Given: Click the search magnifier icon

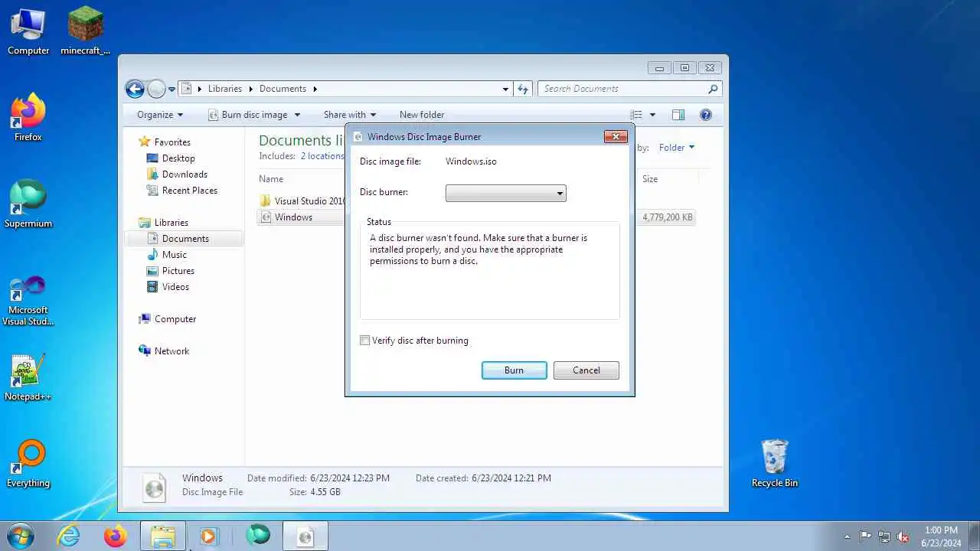Looking at the screenshot, I should 713,89.
